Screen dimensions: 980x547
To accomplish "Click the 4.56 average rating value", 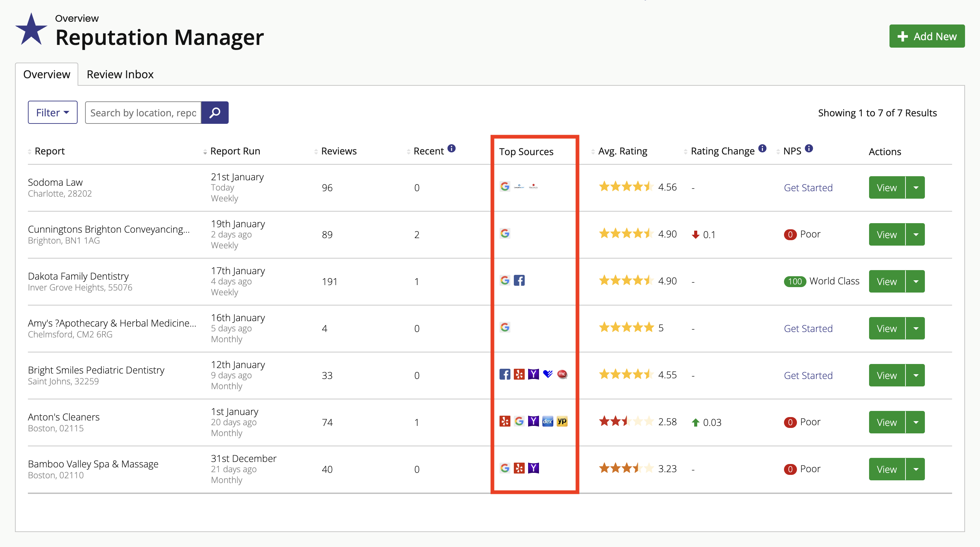I will tap(667, 187).
